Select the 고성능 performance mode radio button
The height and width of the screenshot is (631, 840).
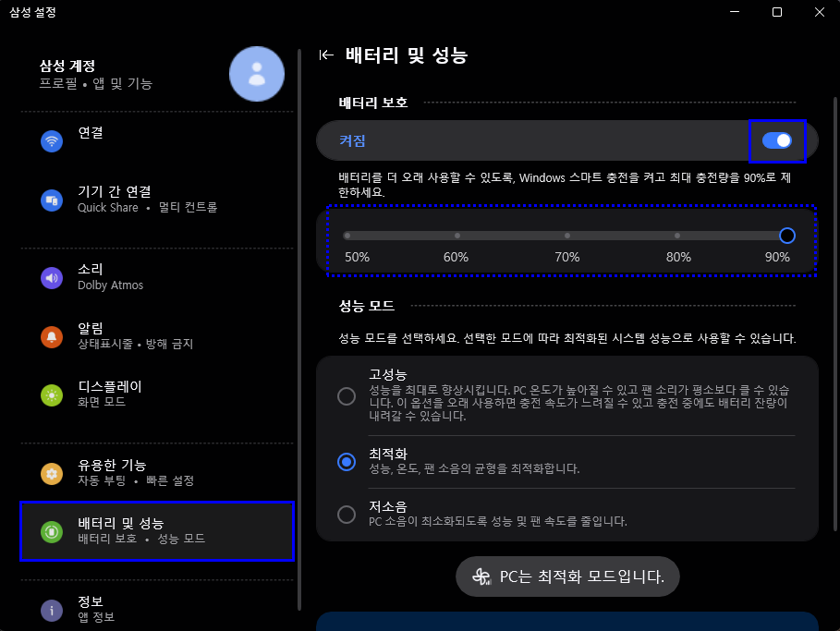tap(347, 395)
